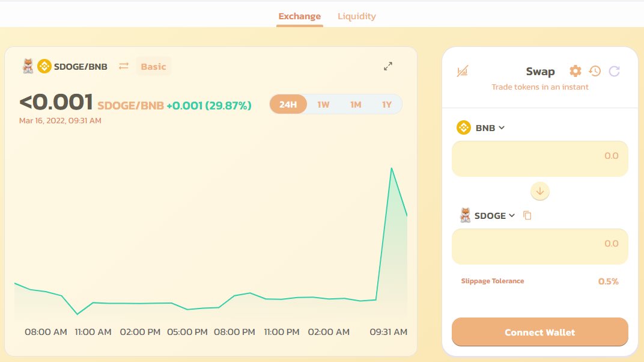Click the BNB amount input field
644x362 pixels.
539,159
